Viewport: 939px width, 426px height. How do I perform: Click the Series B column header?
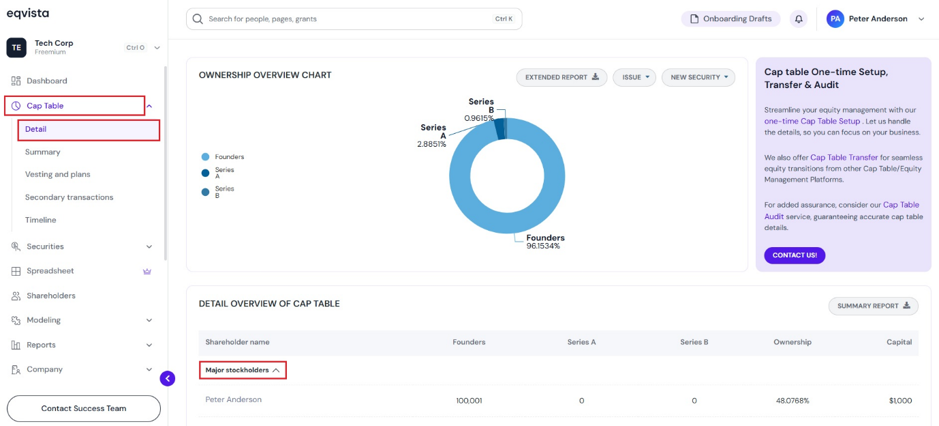click(694, 342)
